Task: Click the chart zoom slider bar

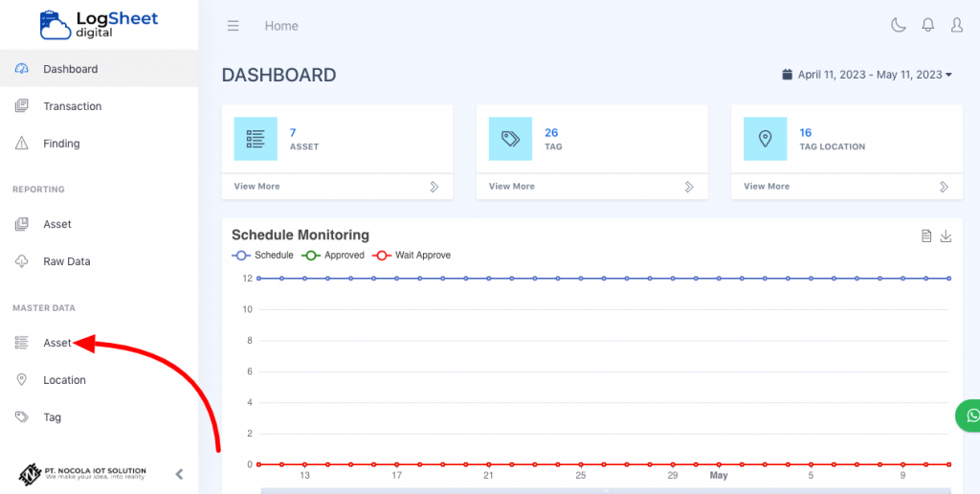Action: pyautogui.click(x=606, y=491)
